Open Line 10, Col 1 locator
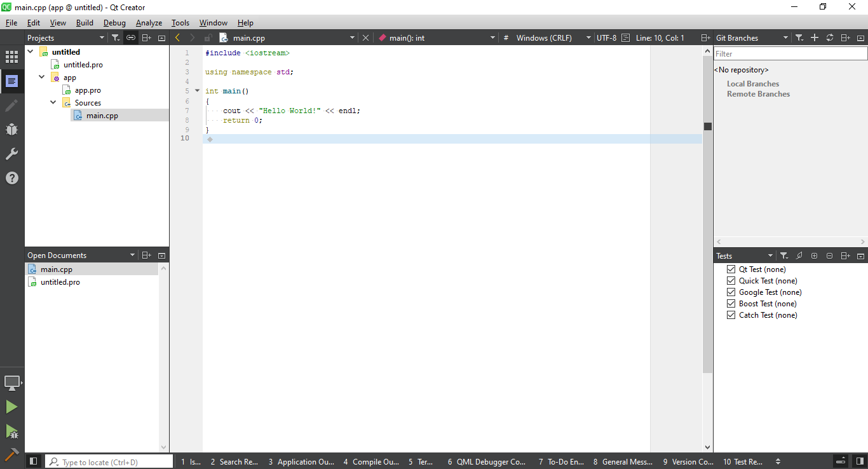The height and width of the screenshot is (469, 868). 660,38
